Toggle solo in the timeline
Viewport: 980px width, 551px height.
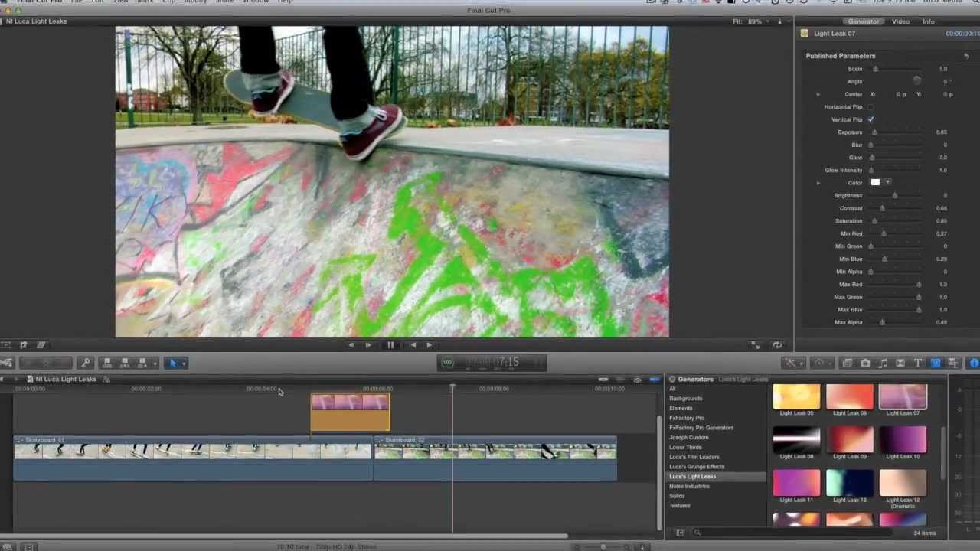[x=637, y=380]
